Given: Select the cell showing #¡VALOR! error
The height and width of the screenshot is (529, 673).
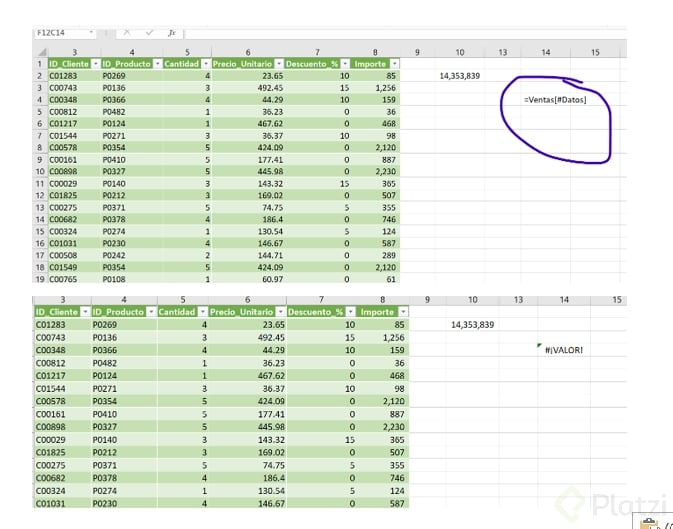Looking at the screenshot, I should 564,350.
